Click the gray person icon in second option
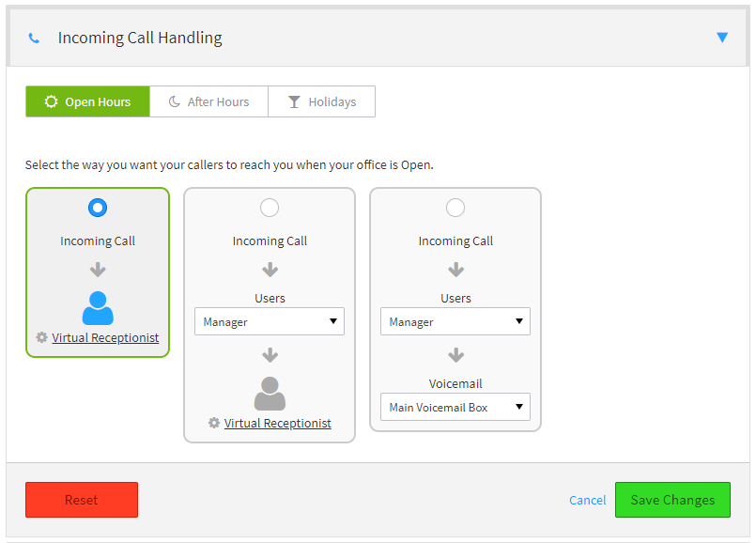This screenshot has height=543, width=756. pyautogui.click(x=270, y=394)
